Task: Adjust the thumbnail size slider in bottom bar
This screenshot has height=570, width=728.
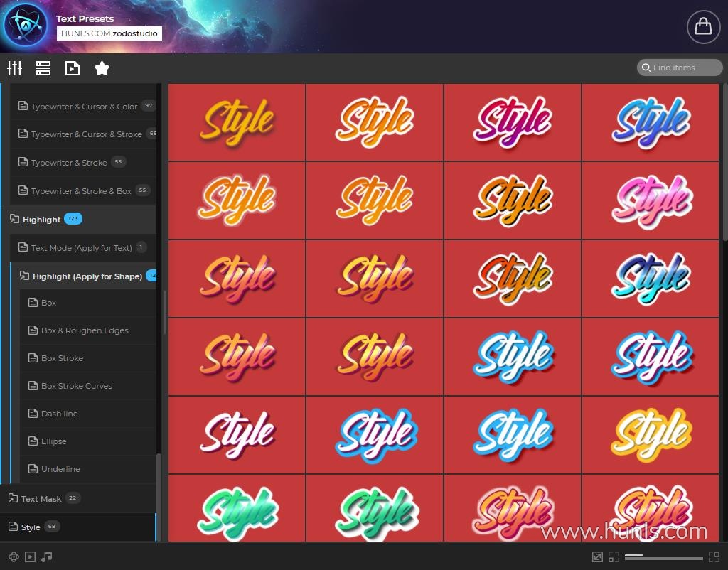Action: point(663,556)
